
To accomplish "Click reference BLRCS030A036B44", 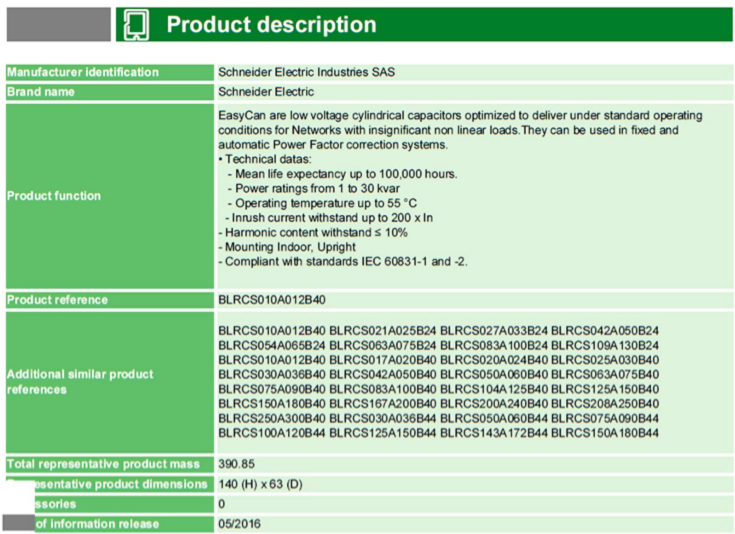I will 382,418.
